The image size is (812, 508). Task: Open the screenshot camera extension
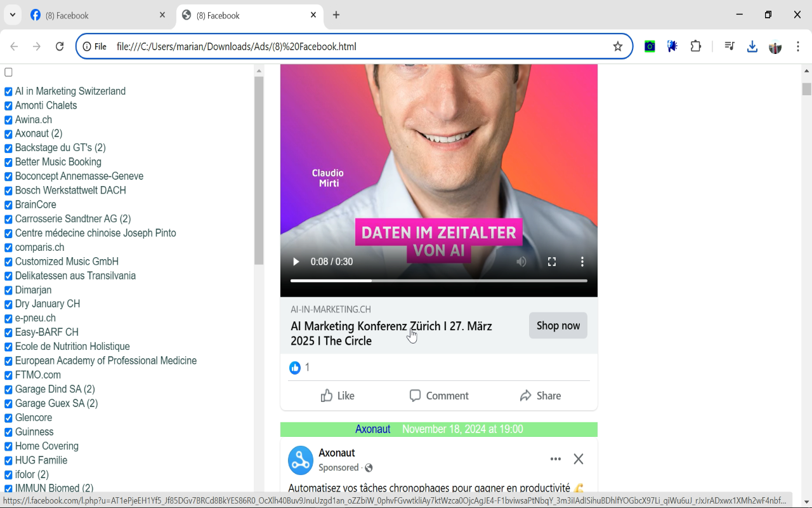tap(650, 46)
